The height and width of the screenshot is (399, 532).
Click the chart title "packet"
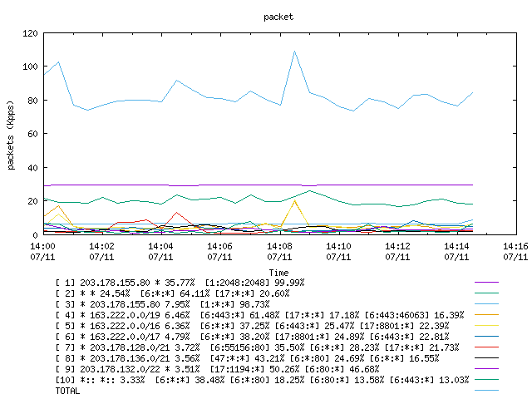pos(278,17)
